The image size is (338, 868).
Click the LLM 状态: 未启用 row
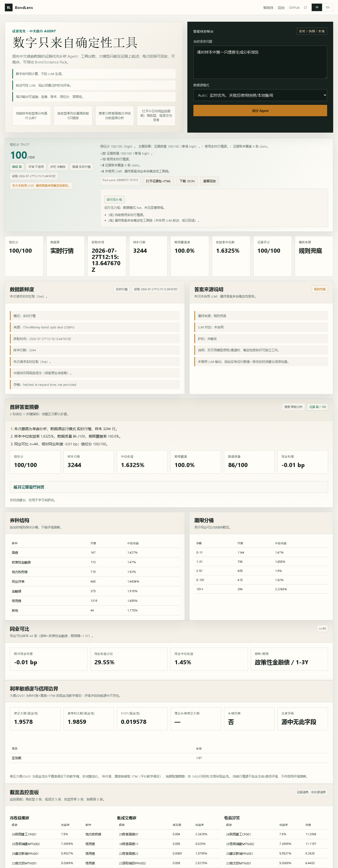click(261, 327)
